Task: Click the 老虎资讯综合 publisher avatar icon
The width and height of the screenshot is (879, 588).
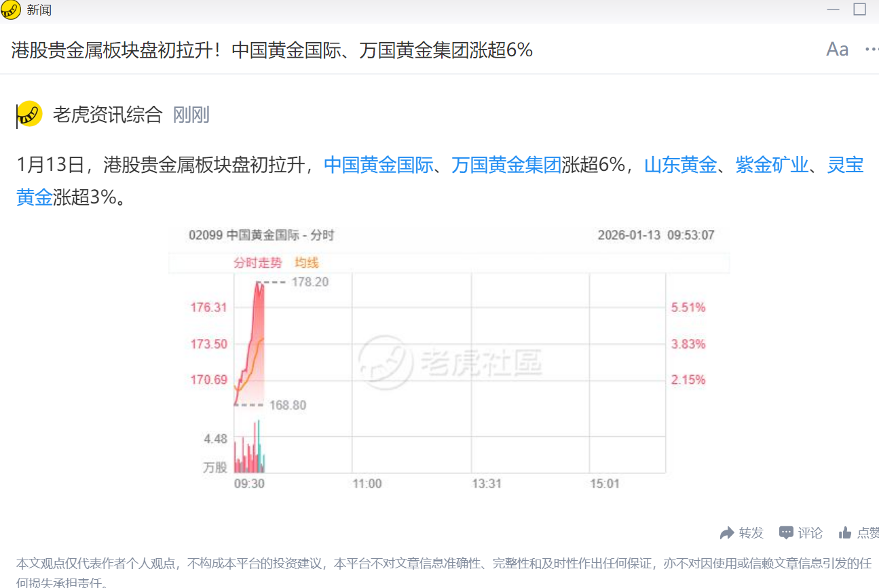Action: [x=27, y=115]
